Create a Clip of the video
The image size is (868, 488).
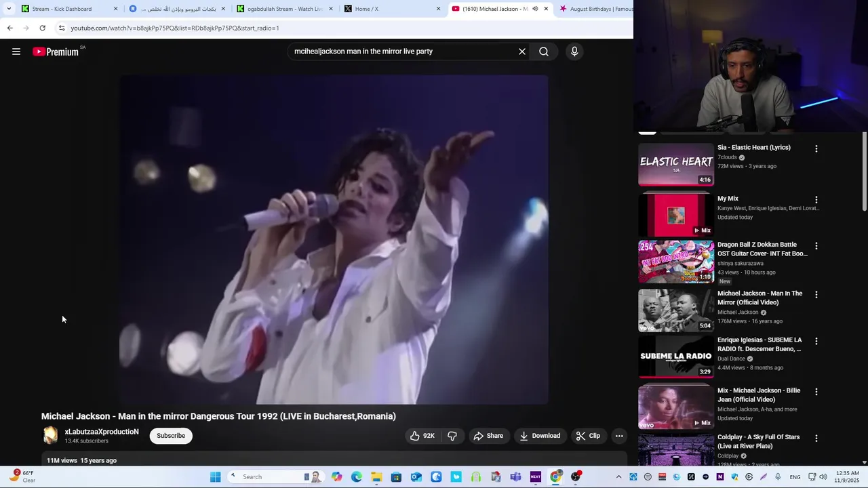(588, 436)
